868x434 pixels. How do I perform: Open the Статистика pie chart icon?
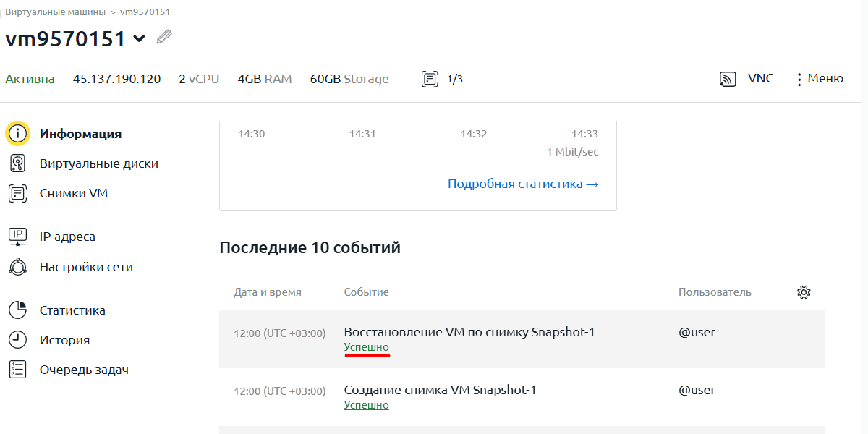(17, 310)
